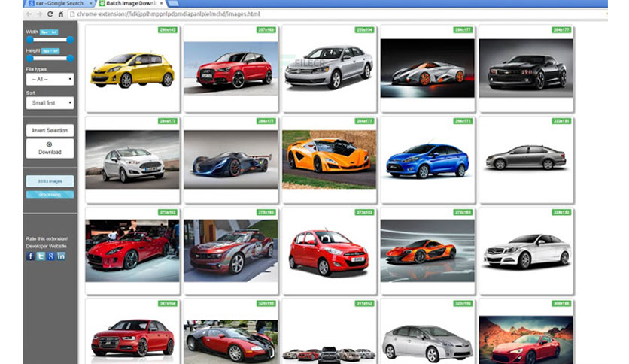The height and width of the screenshot is (364, 629).
Task: Select the orange supercar thumbnail
Action: click(329, 159)
